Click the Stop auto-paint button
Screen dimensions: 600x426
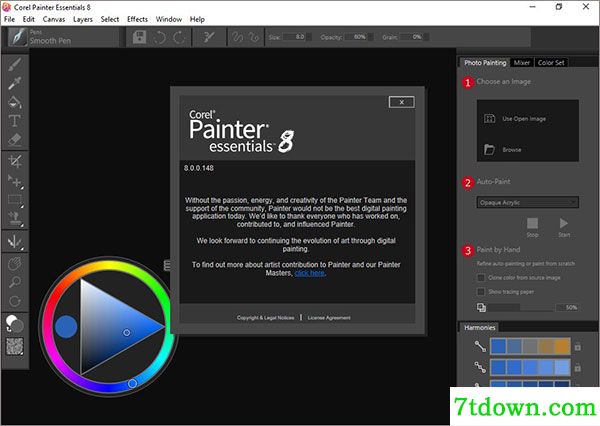coord(532,227)
